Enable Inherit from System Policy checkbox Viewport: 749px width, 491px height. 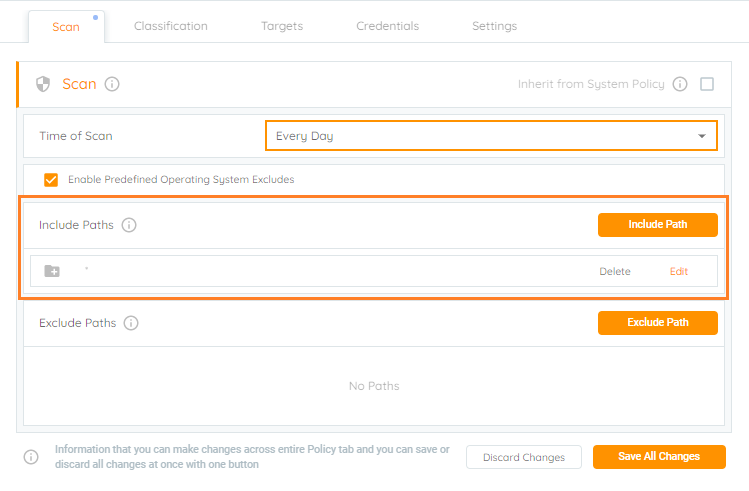click(707, 84)
